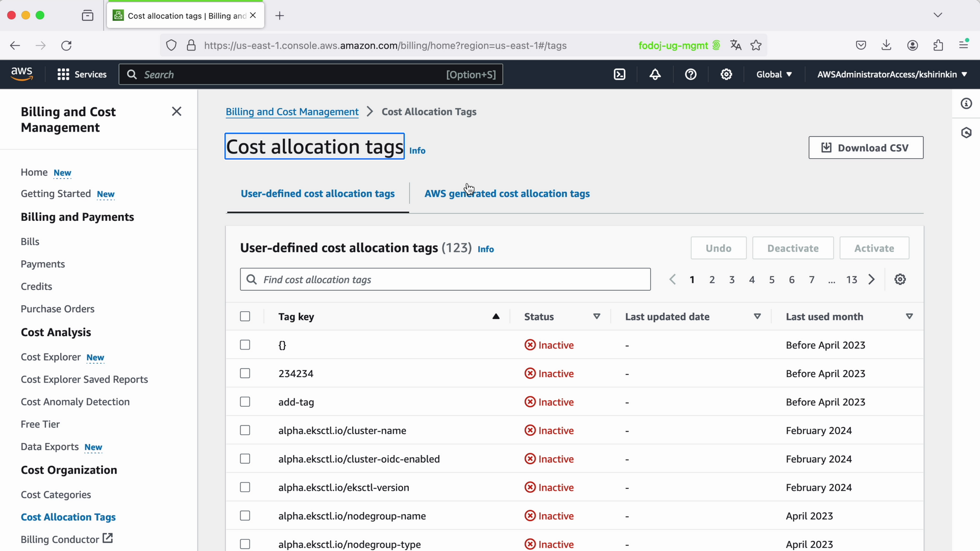Click the shield tracking protection icon
980x551 pixels.
171,45
